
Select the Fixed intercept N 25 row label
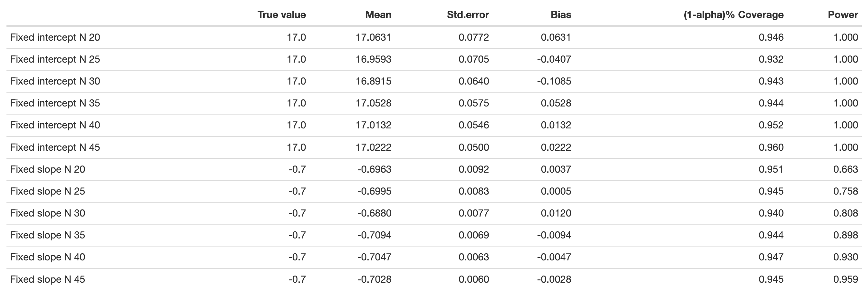(55, 59)
